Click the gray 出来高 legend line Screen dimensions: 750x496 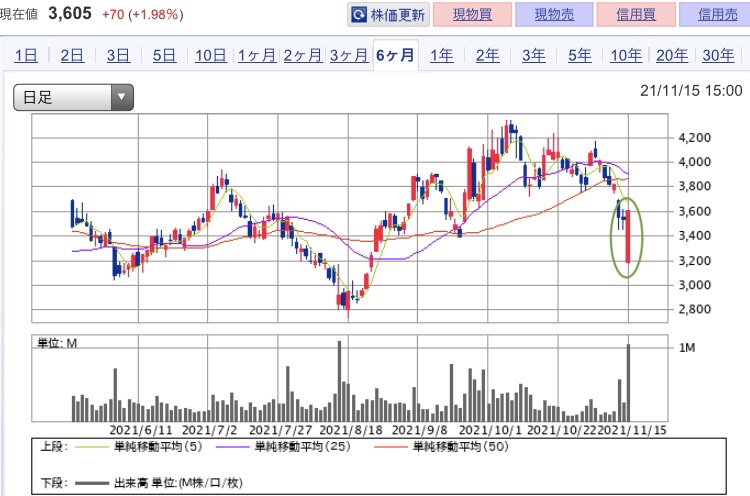(92, 483)
